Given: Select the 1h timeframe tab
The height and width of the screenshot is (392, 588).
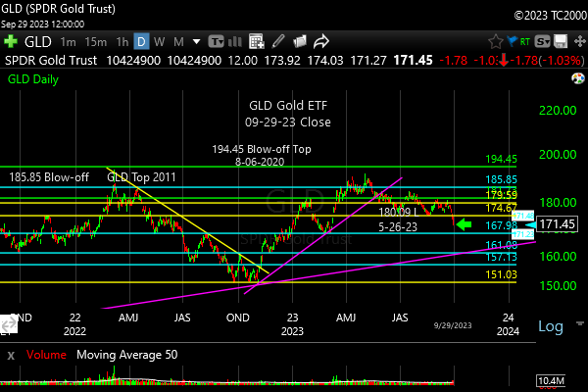Looking at the screenshot, I should pyautogui.click(x=121, y=42).
